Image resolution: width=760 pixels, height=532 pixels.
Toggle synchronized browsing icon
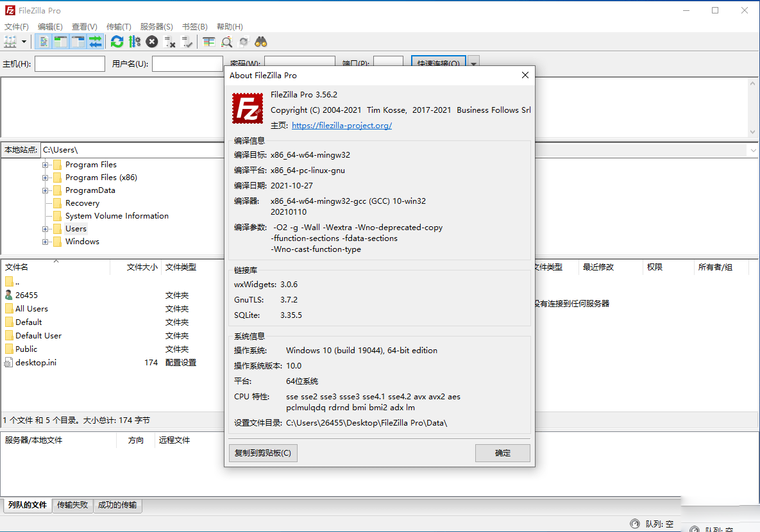click(244, 42)
